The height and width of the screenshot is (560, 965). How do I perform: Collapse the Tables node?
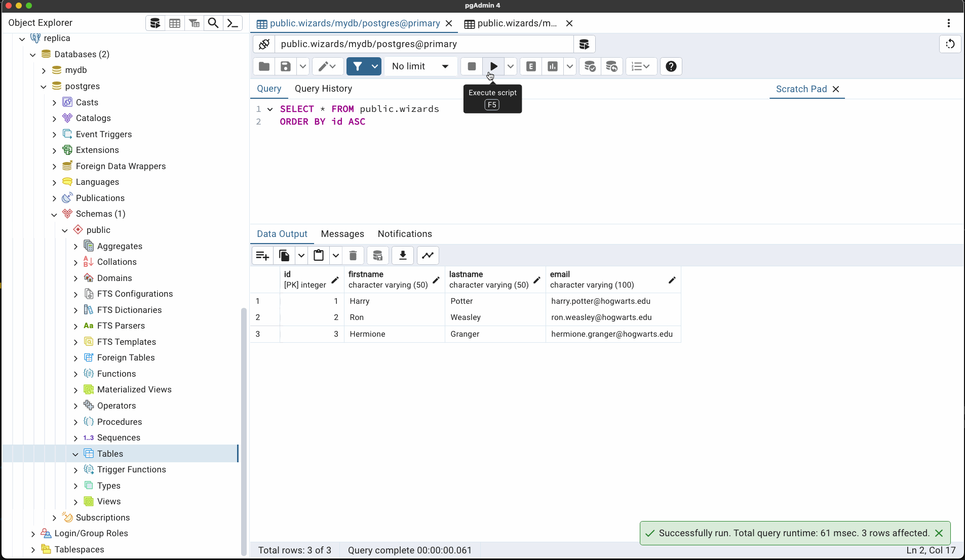pyautogui.click(x=75, y=454)
